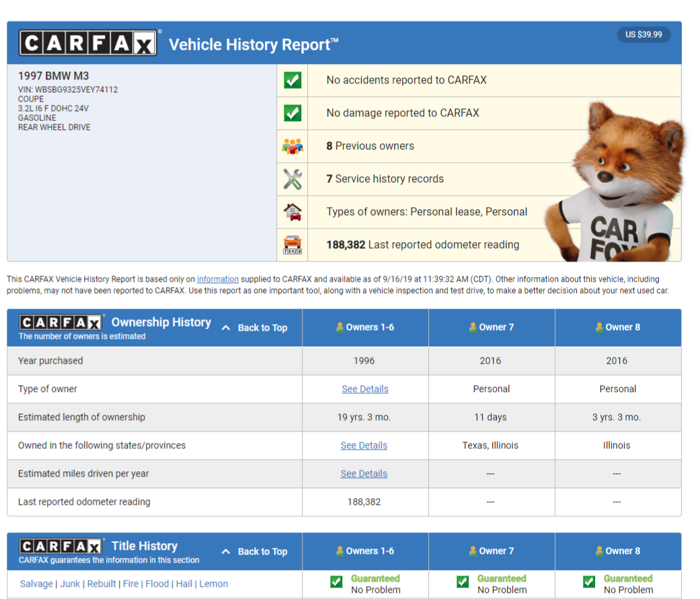The height and width of the screenshot is (599, 700).
Task: Click the 1997 BMW M3 vehicle title
Action: pos(53,76)
